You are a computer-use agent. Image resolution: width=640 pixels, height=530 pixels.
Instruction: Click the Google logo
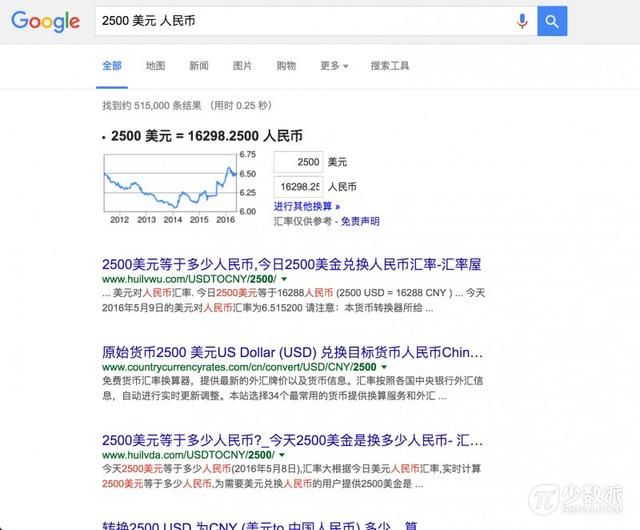pyautogui.click(x=45, y=21)
